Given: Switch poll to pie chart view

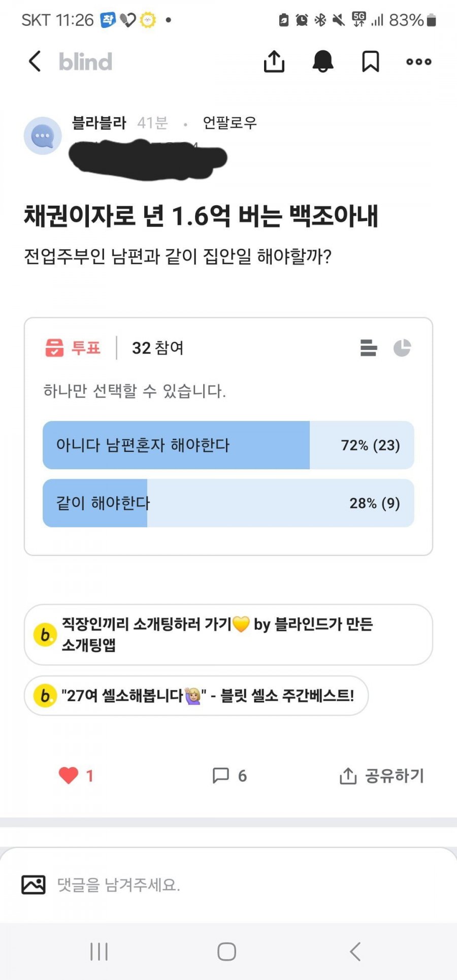Looking at the screenshot, I should (x=402, y=348).
